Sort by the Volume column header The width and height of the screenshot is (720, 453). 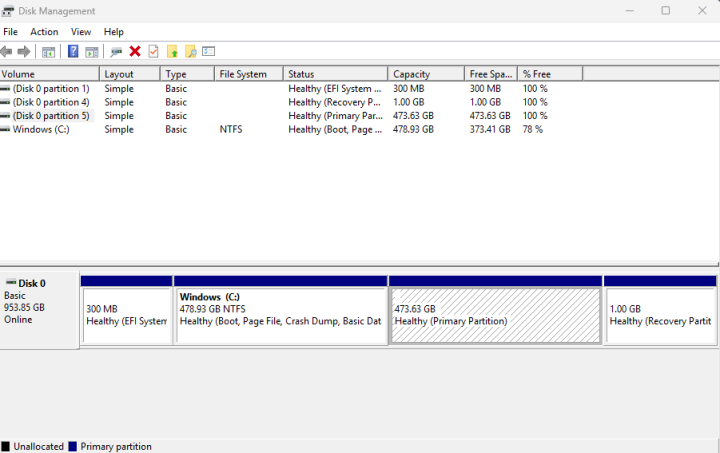point(50,74)
